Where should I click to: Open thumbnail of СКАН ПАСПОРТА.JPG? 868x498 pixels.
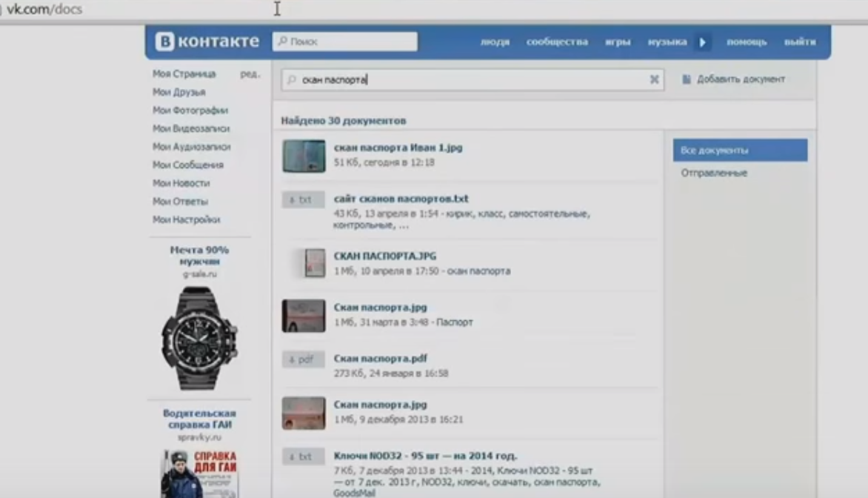click(x=315, y=262)
